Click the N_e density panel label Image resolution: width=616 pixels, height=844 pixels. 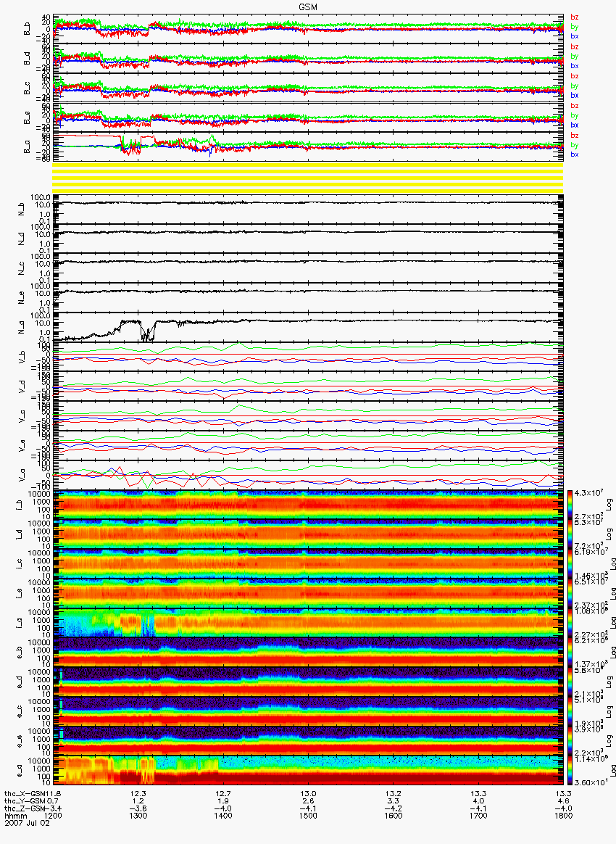tap(22, 298)
